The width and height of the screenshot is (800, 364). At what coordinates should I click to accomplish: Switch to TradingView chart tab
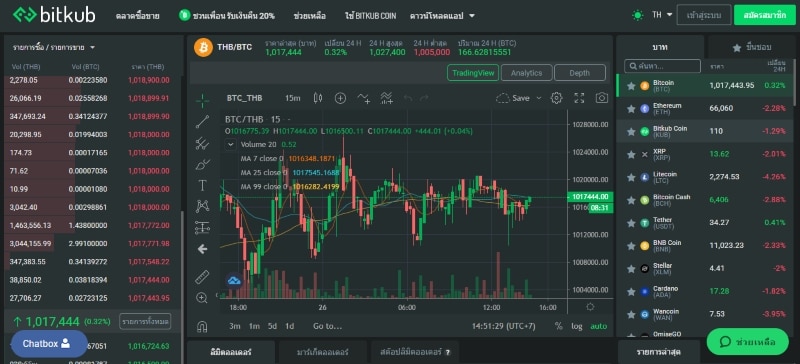tap(473, 73)
